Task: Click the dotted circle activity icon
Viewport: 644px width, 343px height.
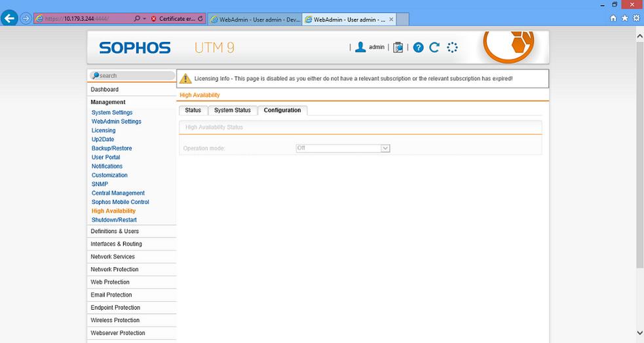Action: tap(452, 48)
